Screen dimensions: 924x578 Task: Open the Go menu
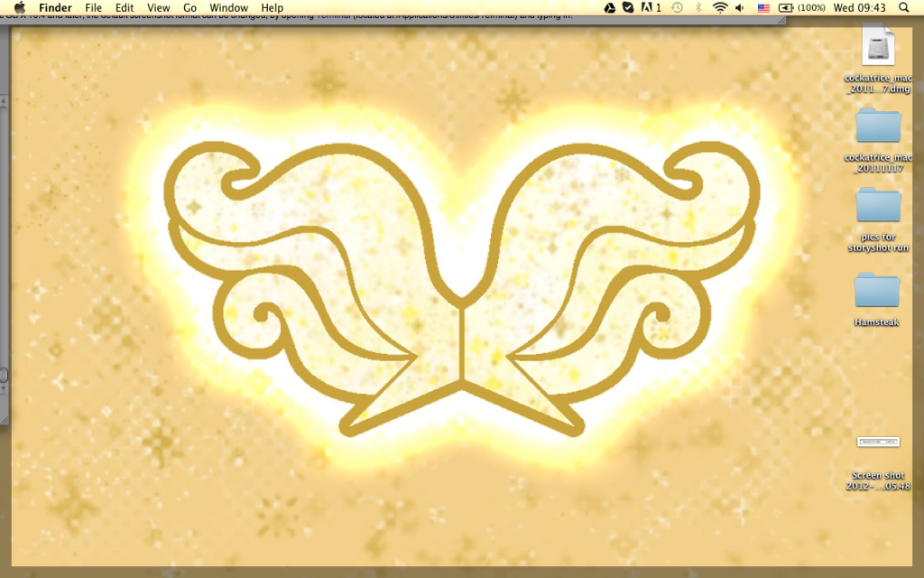coord(189,8)
